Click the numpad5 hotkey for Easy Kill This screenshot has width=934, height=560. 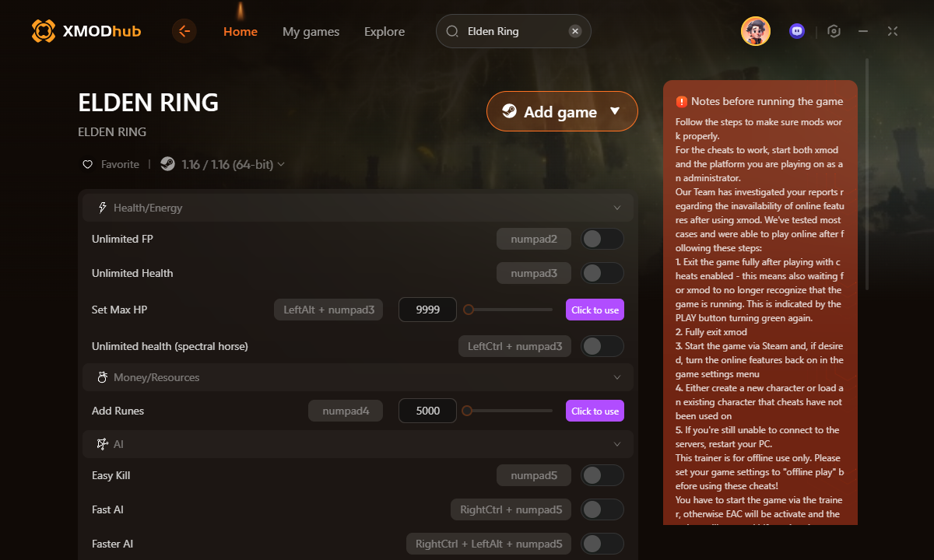point(534,475)
